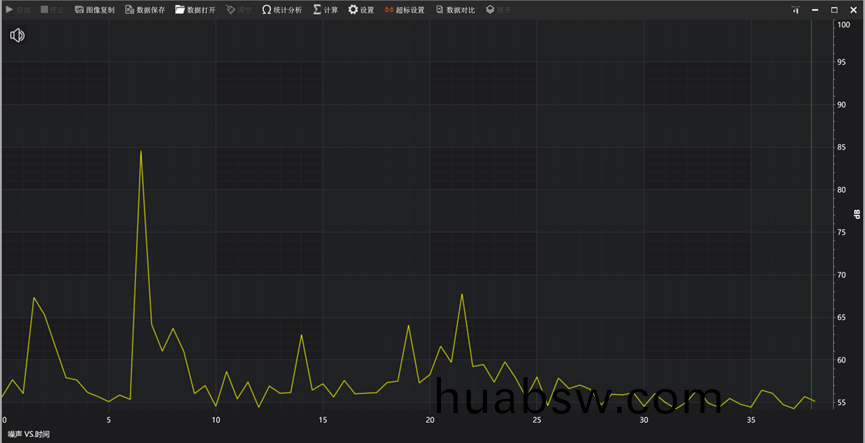This screenshot has height=443, width=865.
Task: Click the 启动 start play button
Action: pyautogui.click(x=18, y=9)
